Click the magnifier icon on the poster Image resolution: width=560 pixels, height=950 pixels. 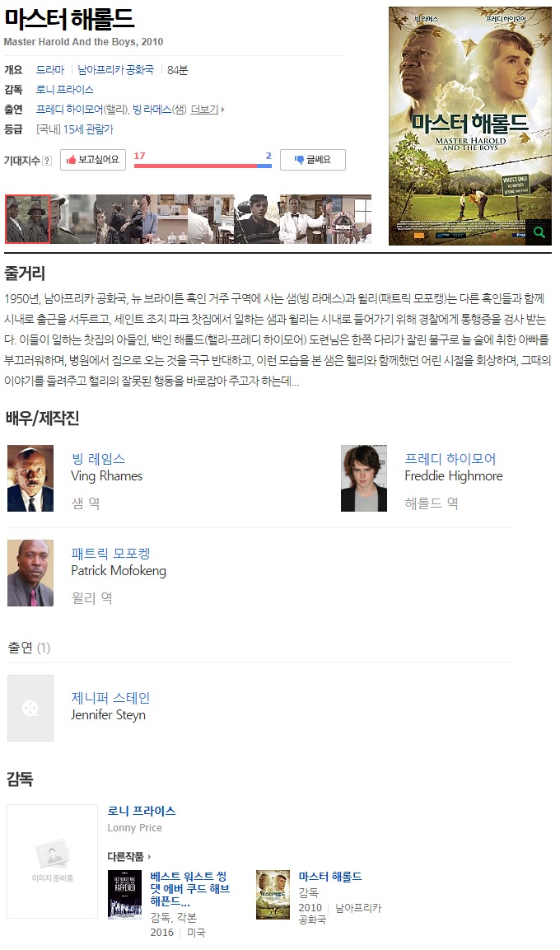point(539,232)
